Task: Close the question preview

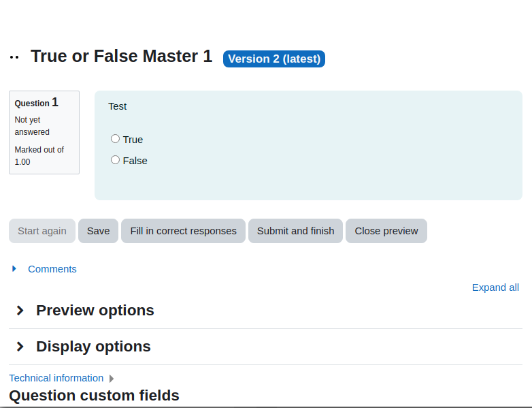Action: point(386,231)
